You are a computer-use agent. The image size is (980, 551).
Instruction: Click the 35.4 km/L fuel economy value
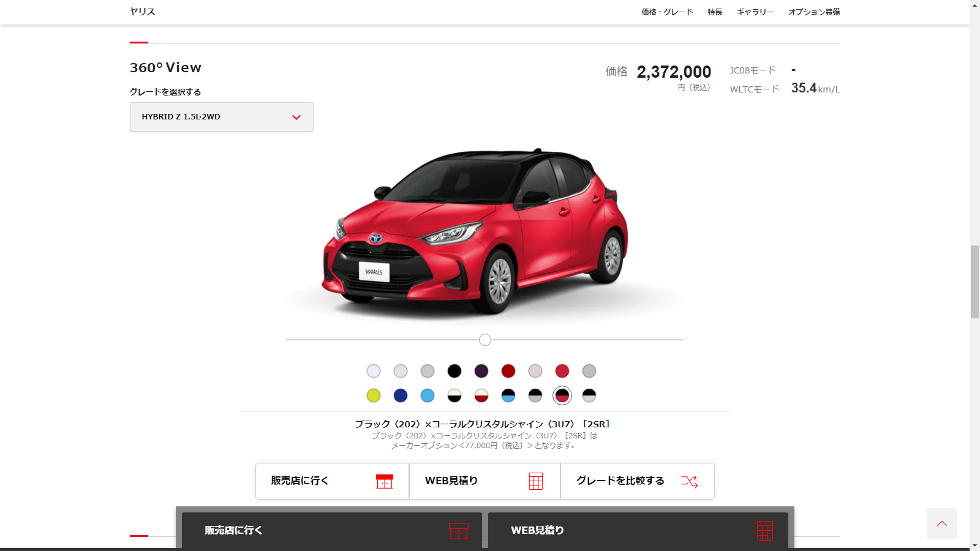click(x=815, y=88)
